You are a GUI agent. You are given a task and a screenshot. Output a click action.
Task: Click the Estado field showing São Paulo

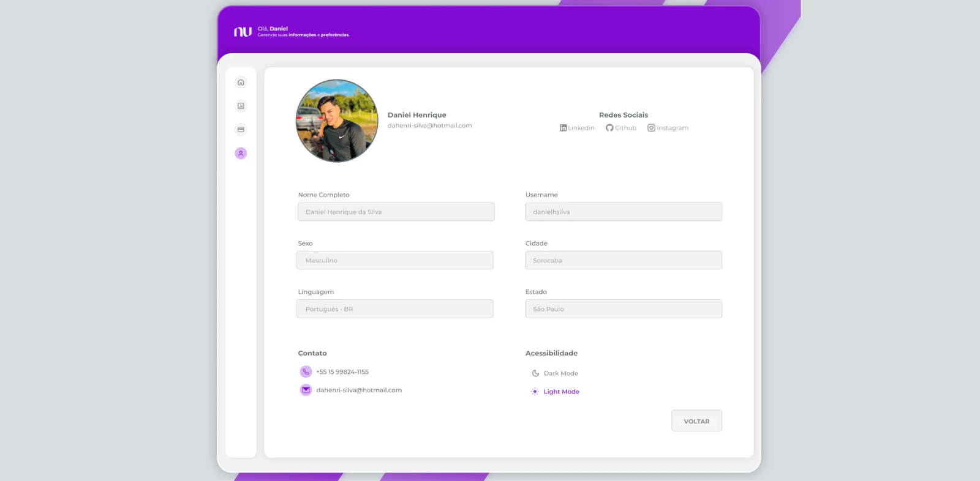(x=624, y=309)
